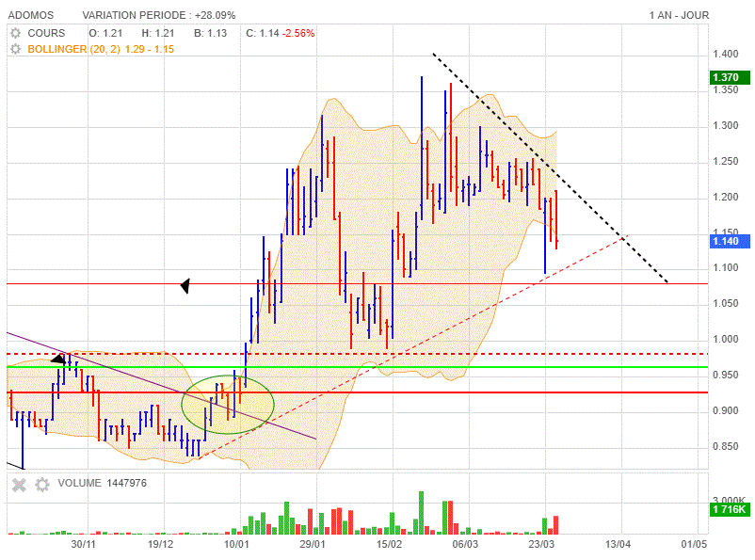Click the Bollinger values 1.29 - 1.15
Screen dimensions: 755x560
[150, 49]
